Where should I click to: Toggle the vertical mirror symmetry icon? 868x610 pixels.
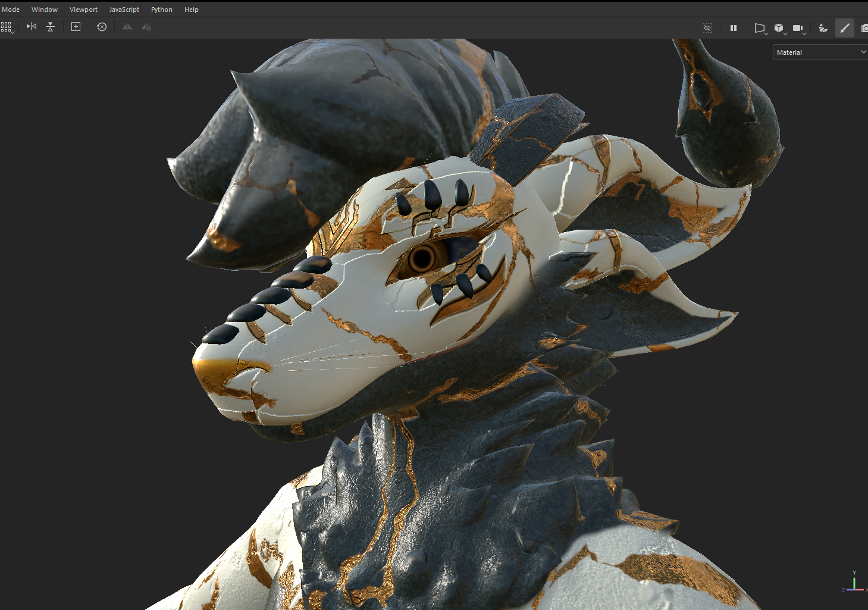(51, 27)
